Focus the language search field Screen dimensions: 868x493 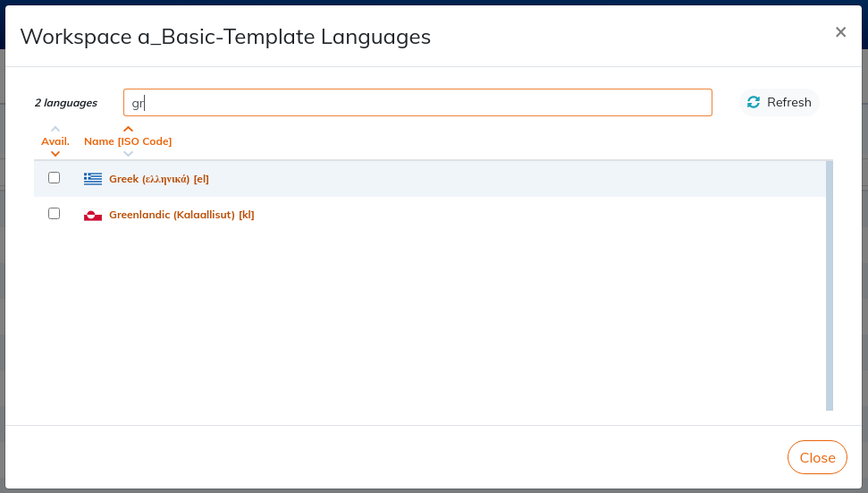(418, 103)
